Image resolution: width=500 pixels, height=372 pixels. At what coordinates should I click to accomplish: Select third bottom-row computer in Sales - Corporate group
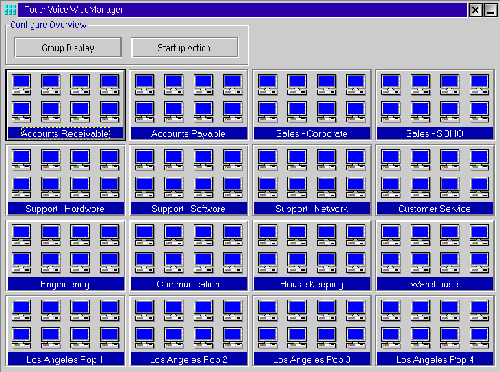pyautogui.click(x=326, y=112)
